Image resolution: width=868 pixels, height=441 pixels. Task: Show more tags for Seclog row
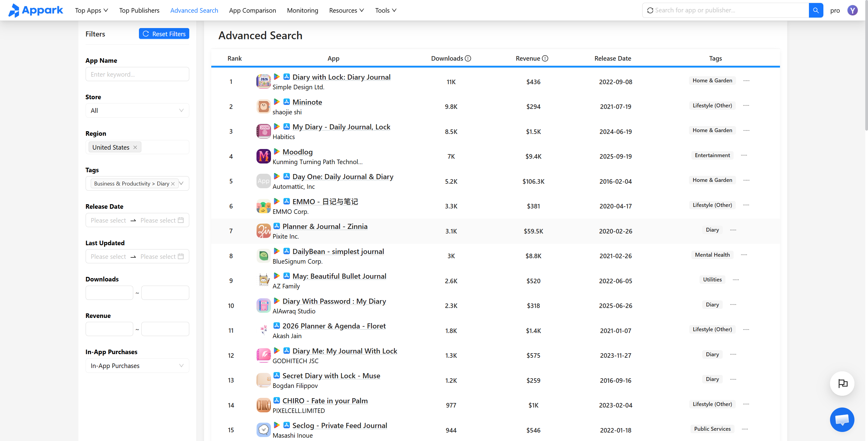745,429
